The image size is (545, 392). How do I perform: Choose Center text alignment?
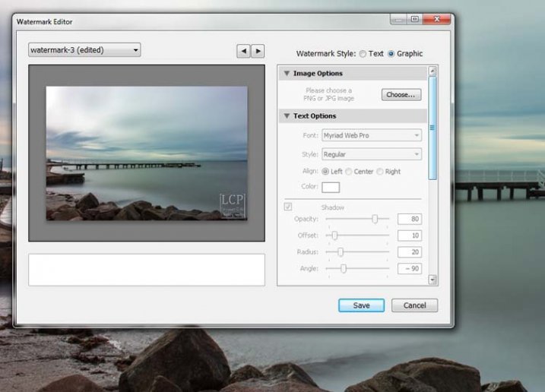pyautogui.click(x=349, y=172)
